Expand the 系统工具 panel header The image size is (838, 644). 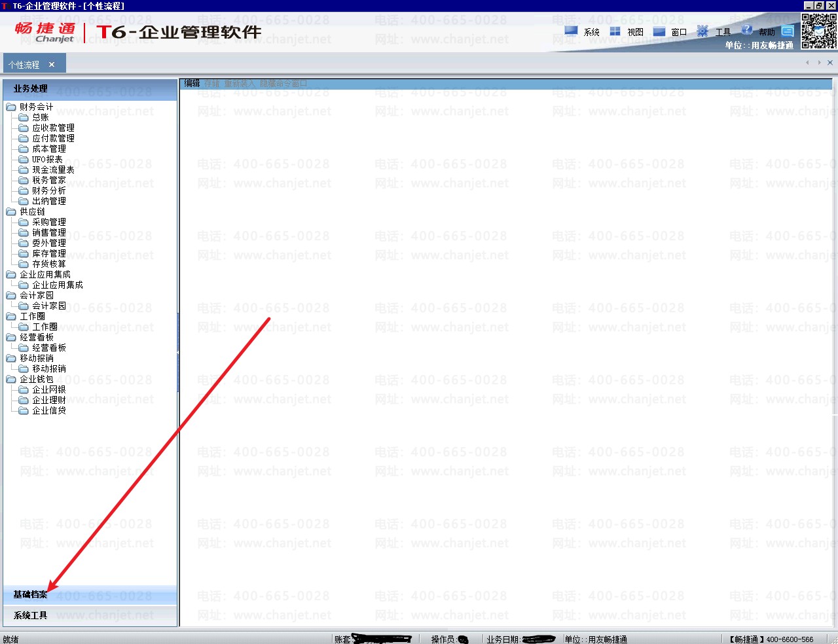(90, 615)
